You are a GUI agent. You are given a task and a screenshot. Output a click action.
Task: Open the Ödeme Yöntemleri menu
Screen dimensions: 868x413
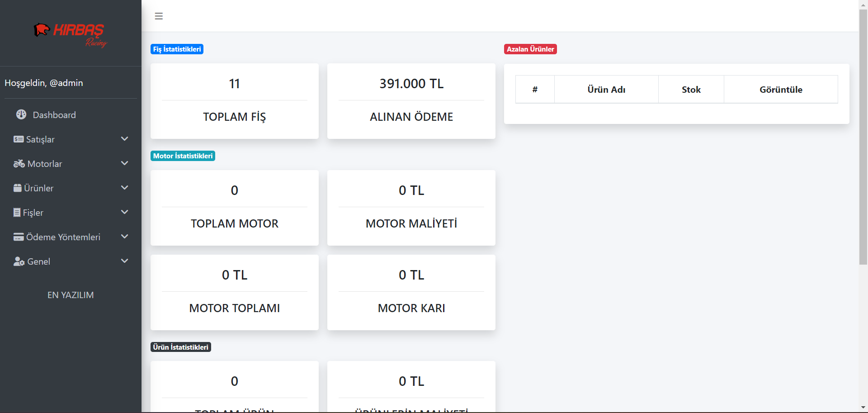point(63,237)
